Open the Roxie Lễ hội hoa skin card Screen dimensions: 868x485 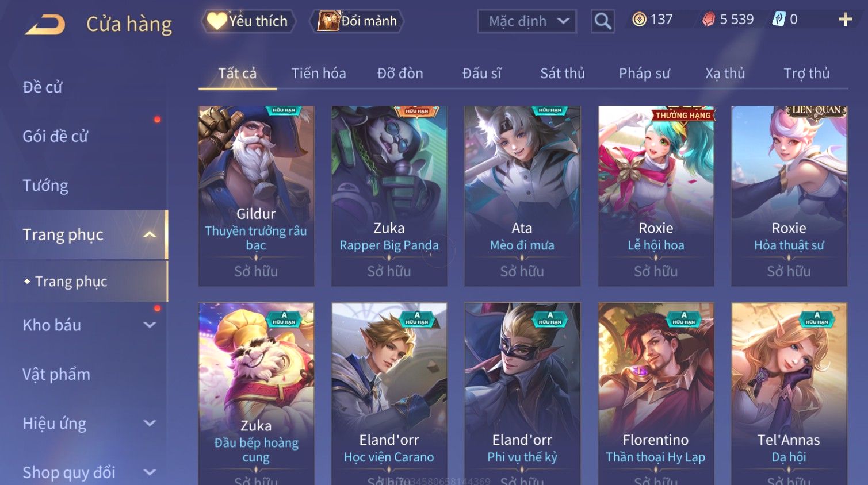tap(656, 196)
